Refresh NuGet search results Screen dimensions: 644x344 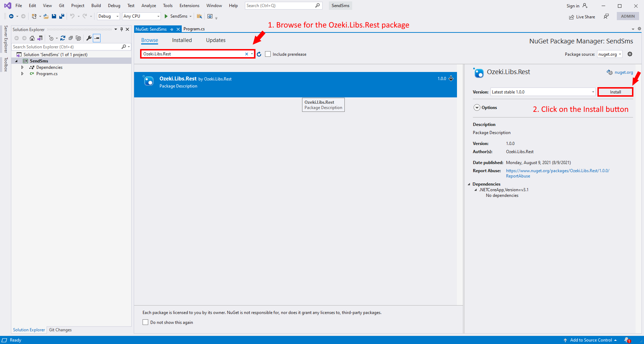(x=259, y=54)
